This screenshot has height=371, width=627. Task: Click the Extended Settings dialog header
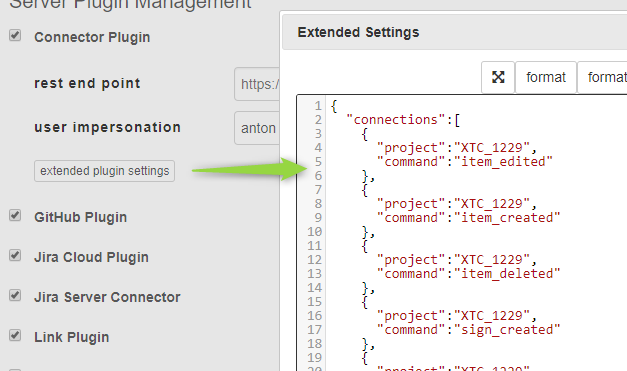tap(455, 32)
